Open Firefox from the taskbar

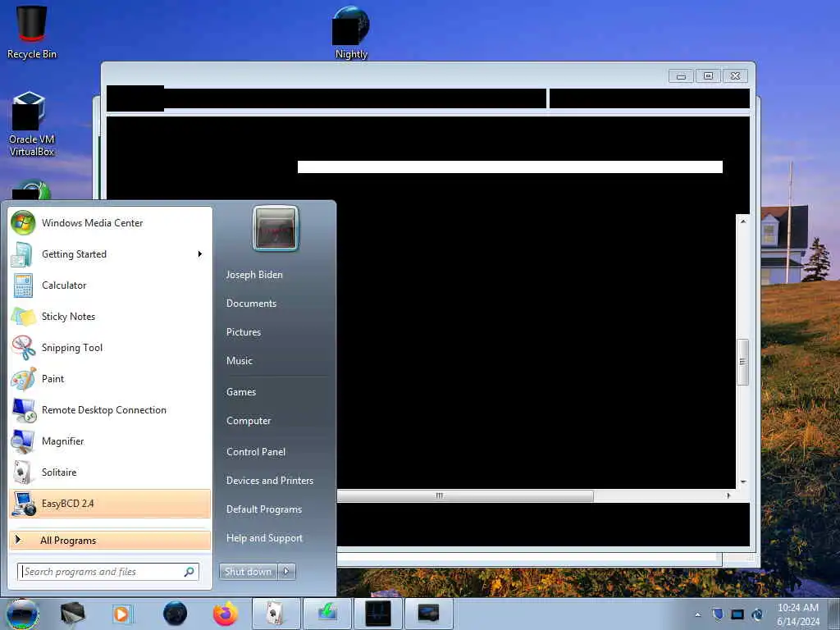coord(226,614)
